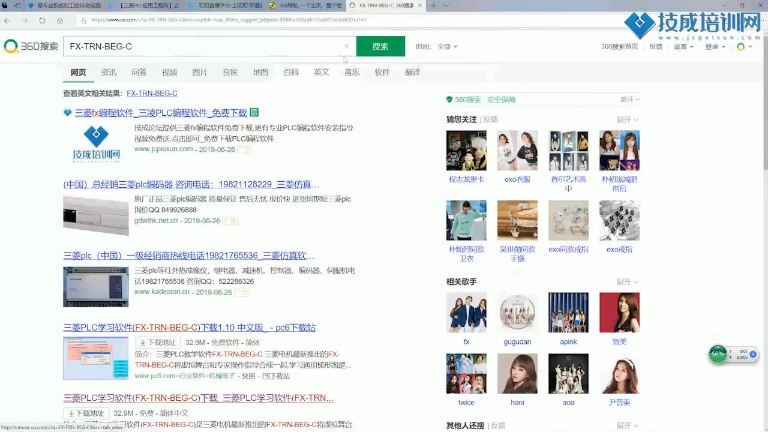Click the green badge icon after 免费下载 title
Image resolution: width=768 pixels, height=432 pixels.
254,113
